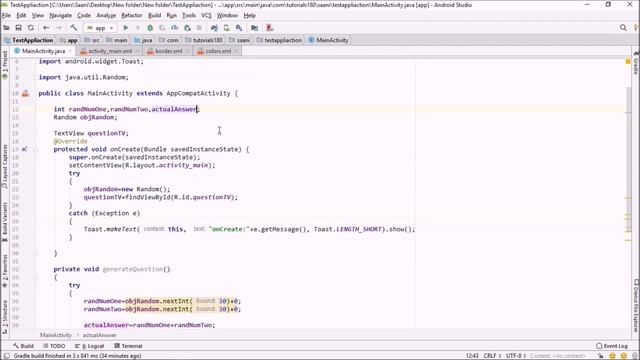
Task: Open the Tools menu
Action: [189, 16]
